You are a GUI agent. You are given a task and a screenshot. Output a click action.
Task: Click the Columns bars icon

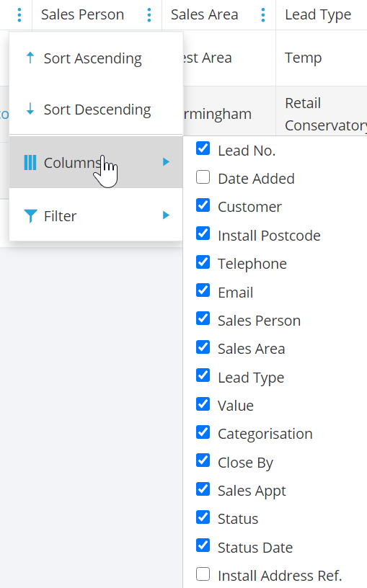click(30, 163)
